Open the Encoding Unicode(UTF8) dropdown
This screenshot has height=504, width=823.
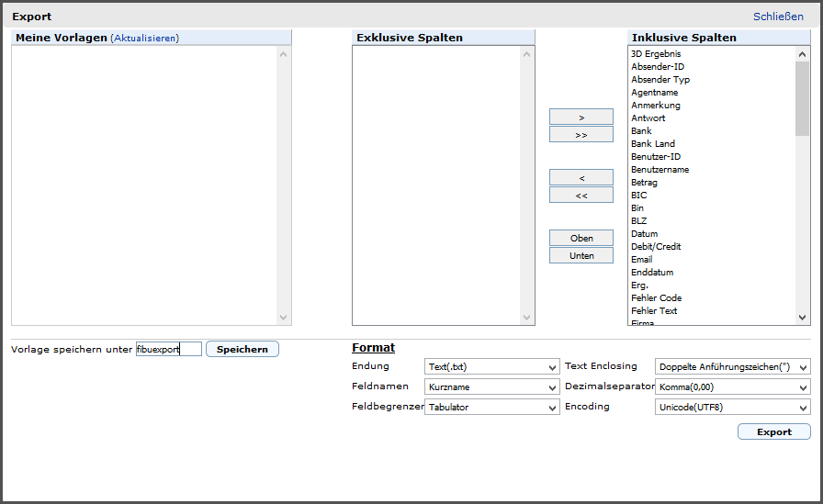733,407
